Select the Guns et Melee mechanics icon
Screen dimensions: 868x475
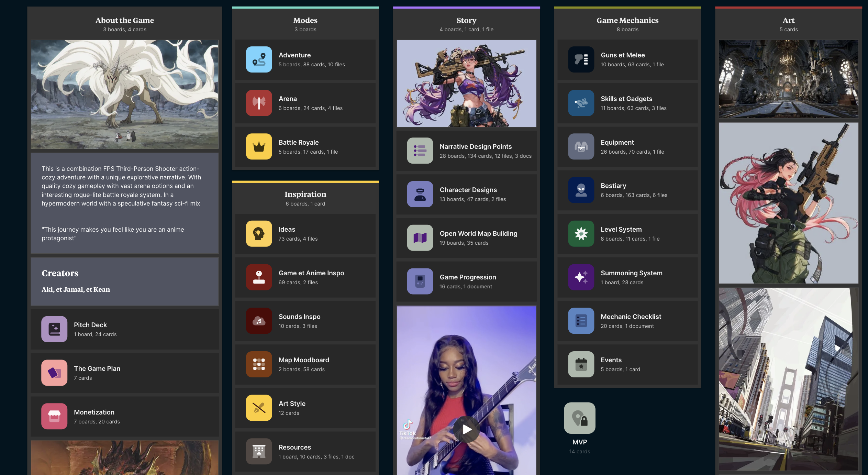coord(580,59)
